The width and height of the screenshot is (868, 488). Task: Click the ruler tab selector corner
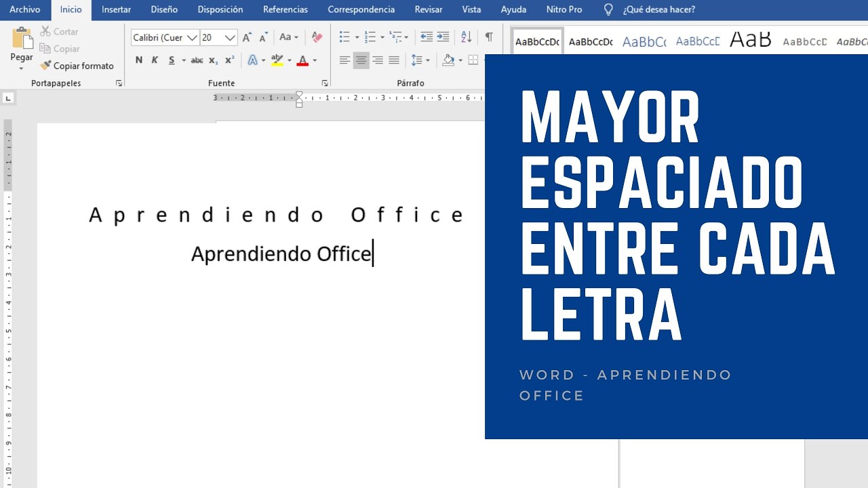[8, 98]
